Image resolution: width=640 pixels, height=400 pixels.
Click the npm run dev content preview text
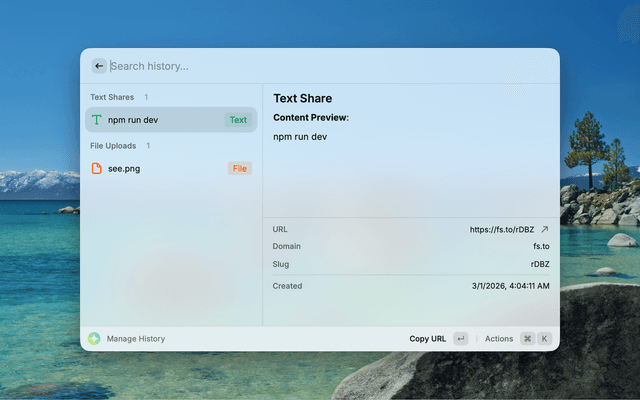pyautogui.click(x=300, y=136)
